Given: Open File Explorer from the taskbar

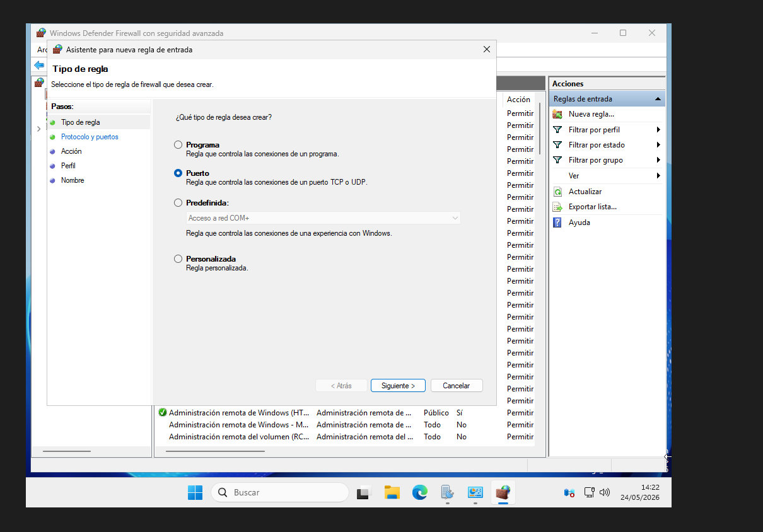Looking at the screenshot, I should coord(392,492).
